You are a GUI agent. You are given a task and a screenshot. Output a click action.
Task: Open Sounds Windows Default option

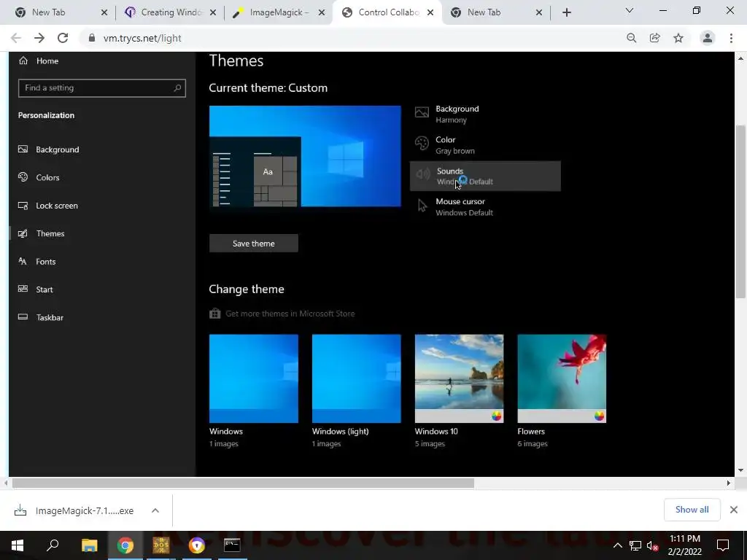(x=485, y=176)
